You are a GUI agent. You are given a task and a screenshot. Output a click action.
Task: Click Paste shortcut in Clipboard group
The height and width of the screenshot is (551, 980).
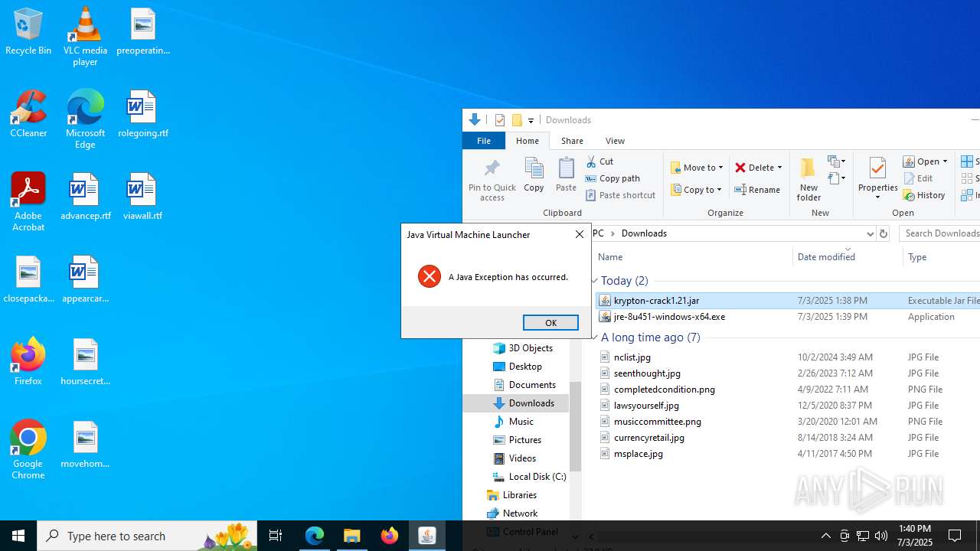[x=620, y=195]
